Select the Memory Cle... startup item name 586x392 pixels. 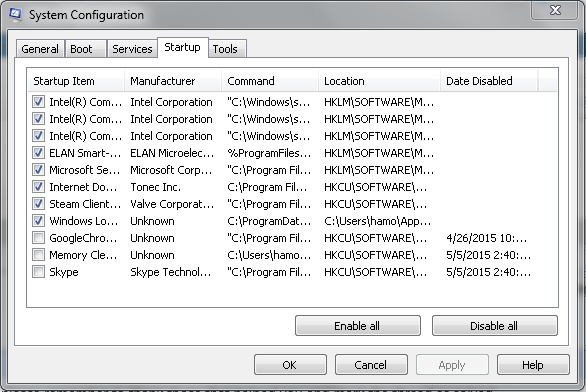tap(83, 255)
